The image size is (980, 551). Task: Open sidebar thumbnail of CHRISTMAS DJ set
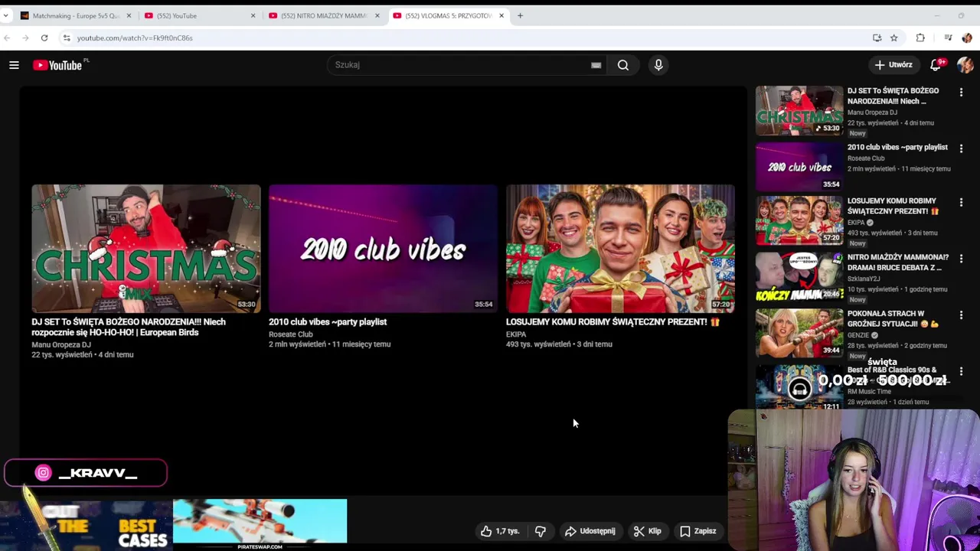coord(799,111)
